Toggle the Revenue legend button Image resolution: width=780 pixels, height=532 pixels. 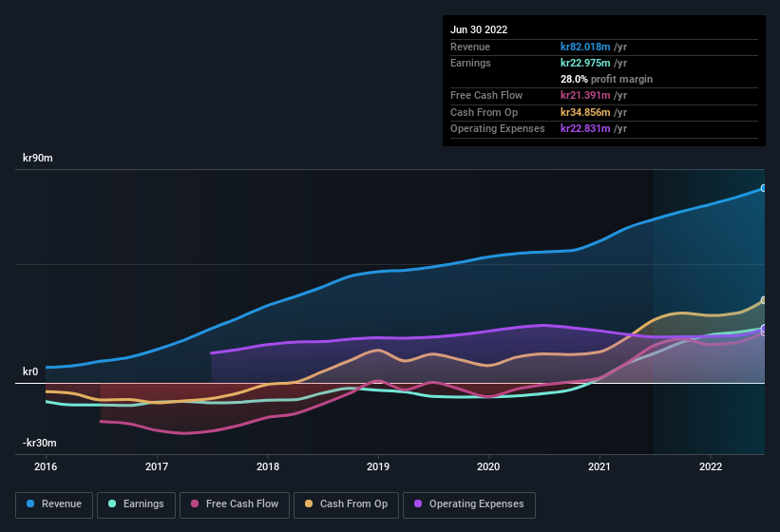[x=54, y=504]
